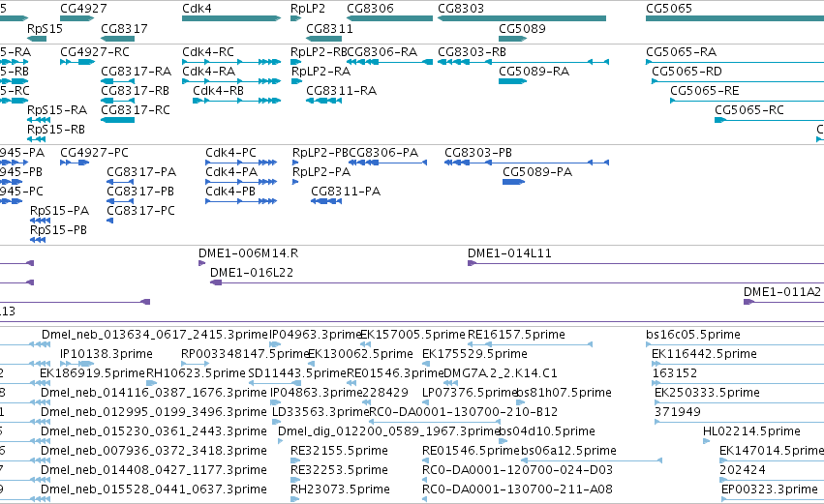Select protein Cdk4-PB label

(230, 192)
